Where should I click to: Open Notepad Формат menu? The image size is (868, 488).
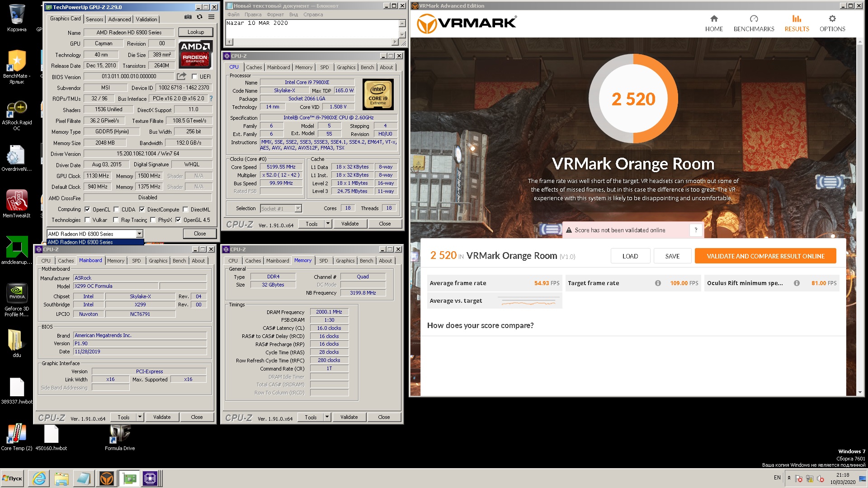click(275, 14)
